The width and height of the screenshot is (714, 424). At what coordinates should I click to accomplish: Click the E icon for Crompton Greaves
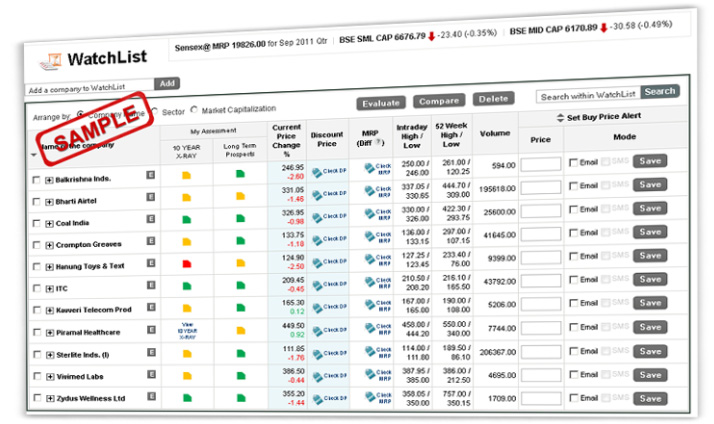151,241
